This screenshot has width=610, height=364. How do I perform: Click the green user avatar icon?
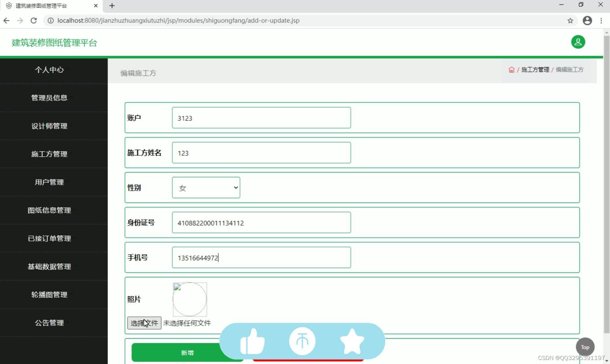[x=578, y=42]
